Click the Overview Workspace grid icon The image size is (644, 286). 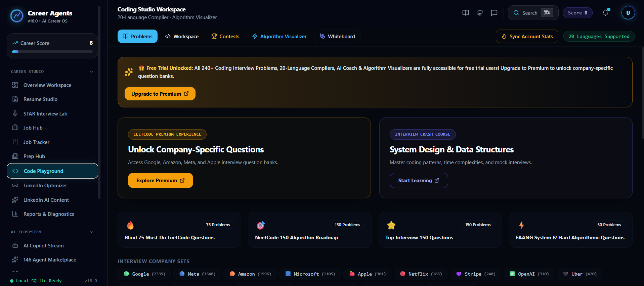click(15, 85)
